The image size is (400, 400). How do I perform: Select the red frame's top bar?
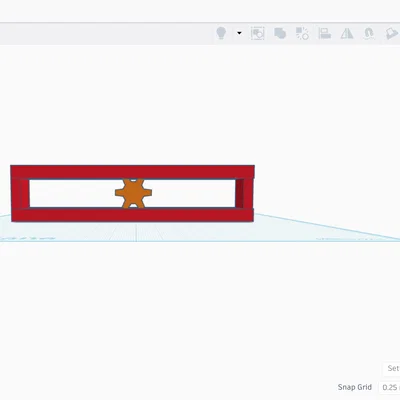coord(132,172)
